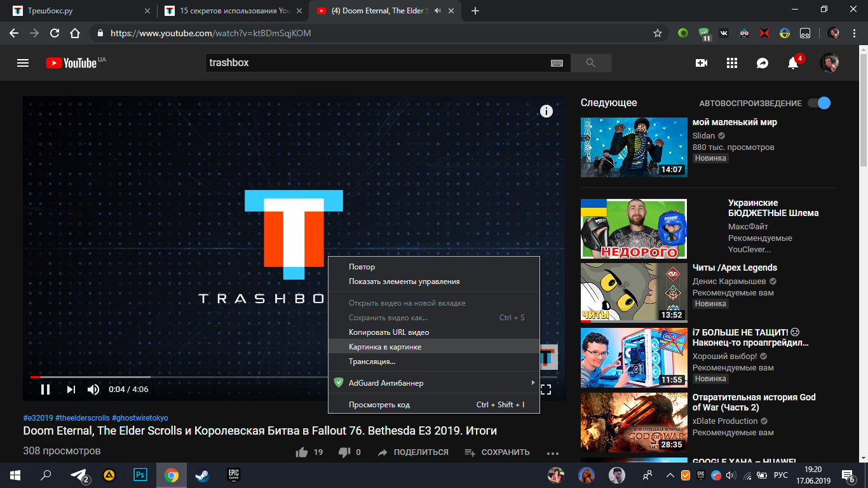
Task: Skip to next video
Action: 71,390
